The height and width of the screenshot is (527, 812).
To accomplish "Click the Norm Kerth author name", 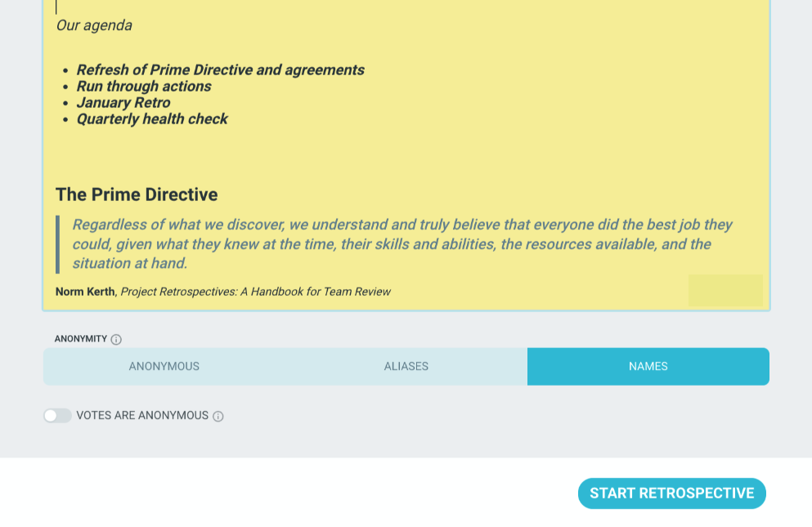I will [x=85, y=292].
